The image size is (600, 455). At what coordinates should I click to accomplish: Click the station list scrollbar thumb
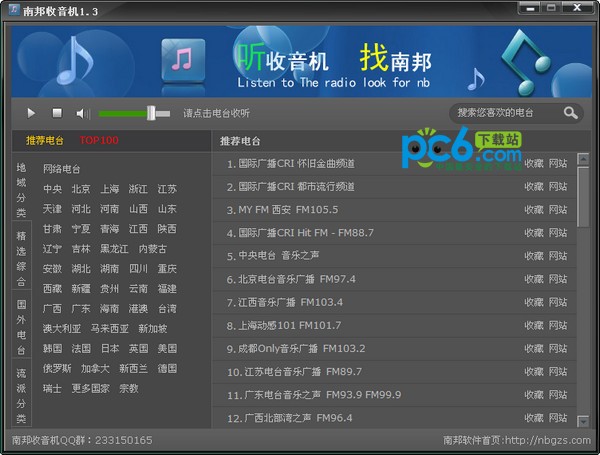coord(583,197)
